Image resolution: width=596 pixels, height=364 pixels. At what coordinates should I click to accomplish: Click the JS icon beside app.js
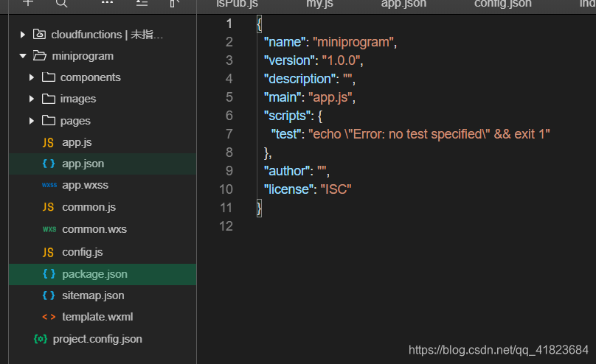pyautogui.click(x=49, y=142)
